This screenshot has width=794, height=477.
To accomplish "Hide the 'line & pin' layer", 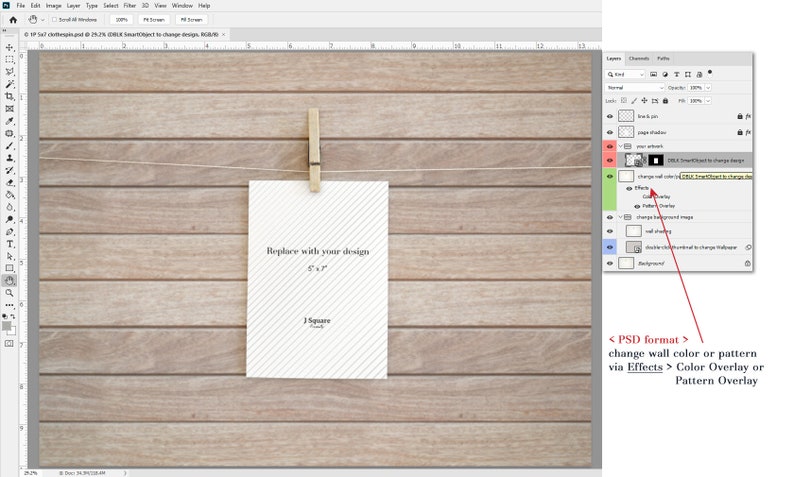I will click(610, 116).
